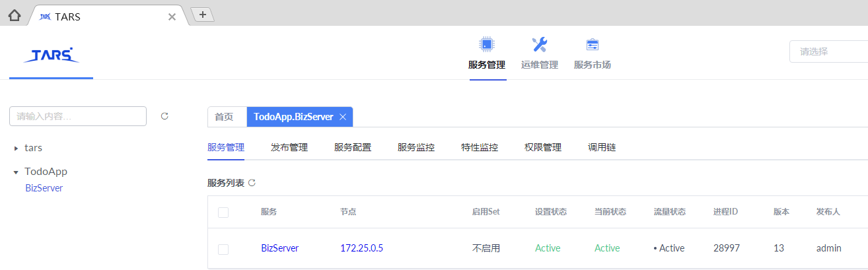This screenshot has height=270, width=868.
Task: Click the 运维管理 wrench icon
Action: (x=540, y=44)
